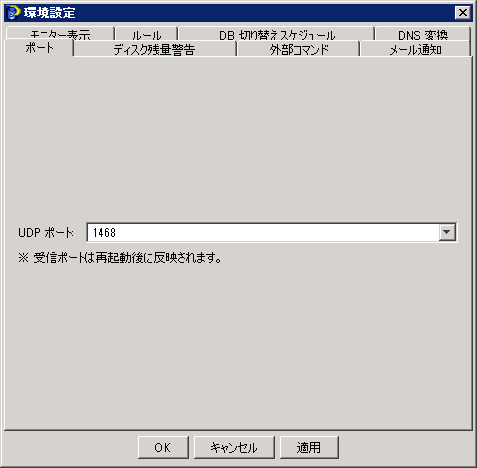
Task: Open the 外部コマンド tab
Action: point(299,50)
